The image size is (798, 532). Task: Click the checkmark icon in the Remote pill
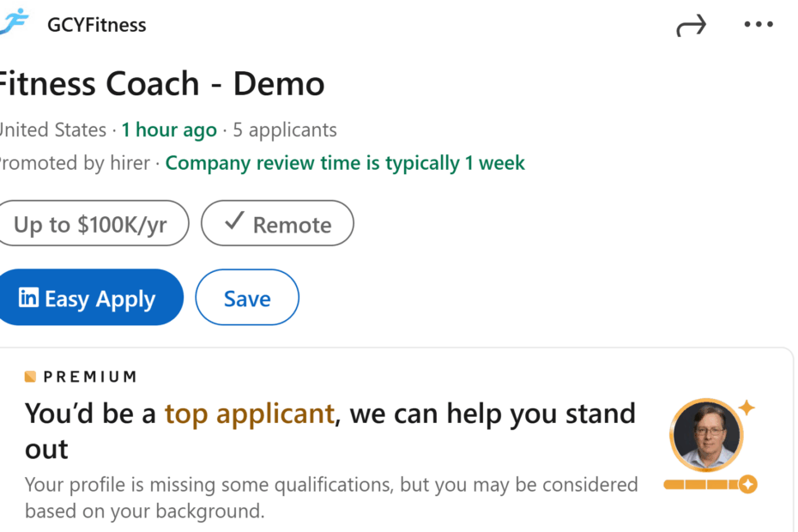pos(234,221)
